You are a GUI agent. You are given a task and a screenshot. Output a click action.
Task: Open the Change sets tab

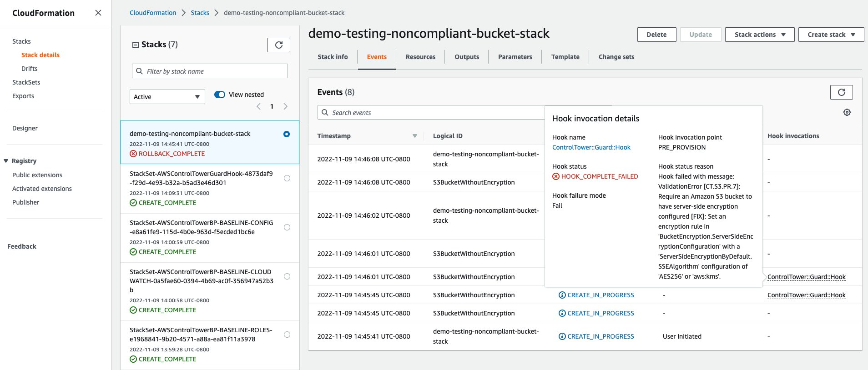click(616, 57)
